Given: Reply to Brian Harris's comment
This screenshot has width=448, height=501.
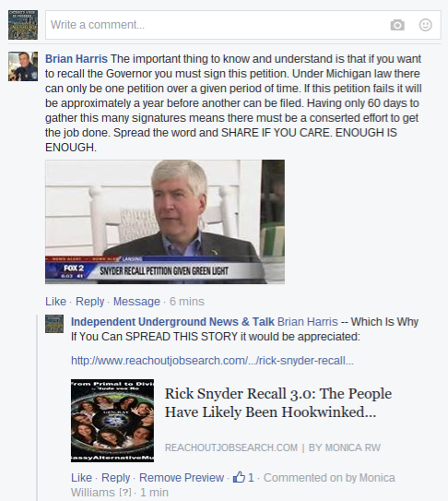Looking at the screenshot, I should tap(89, 302).
